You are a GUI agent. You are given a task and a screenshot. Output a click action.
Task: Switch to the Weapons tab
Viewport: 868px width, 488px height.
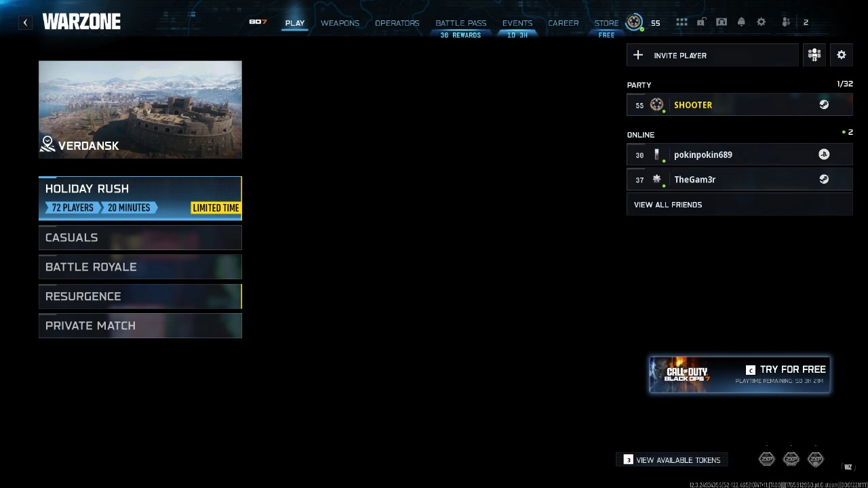tap(340, 23)
